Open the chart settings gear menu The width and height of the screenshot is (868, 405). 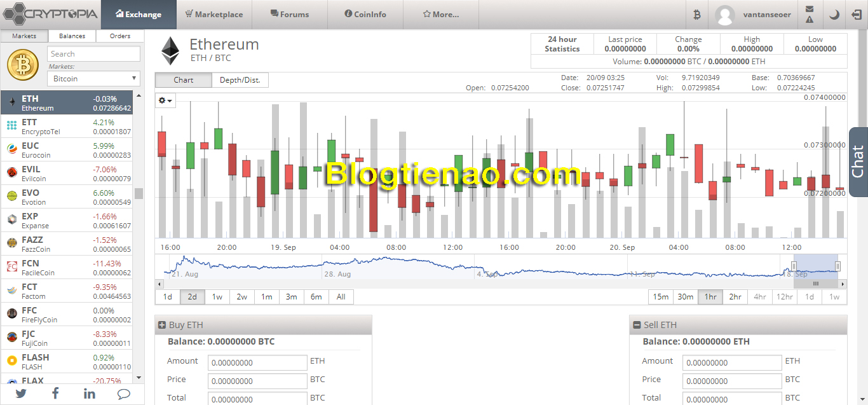pos(165,100)
